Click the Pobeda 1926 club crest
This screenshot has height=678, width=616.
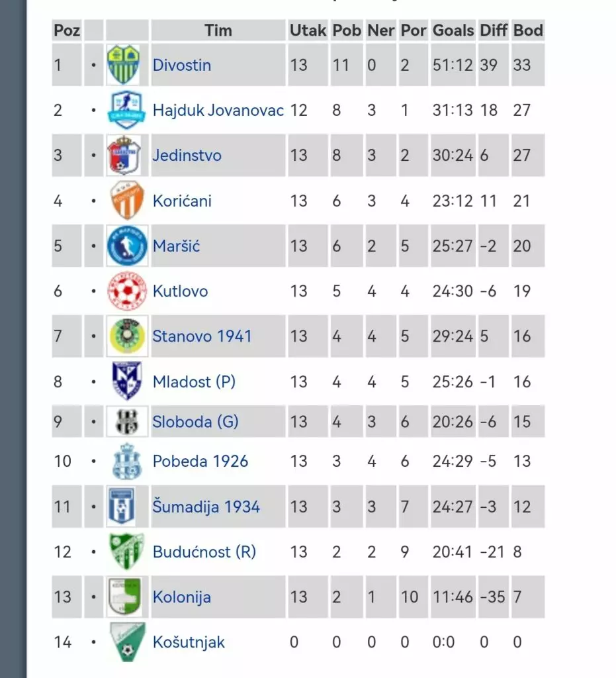click(x=126, y=461)
